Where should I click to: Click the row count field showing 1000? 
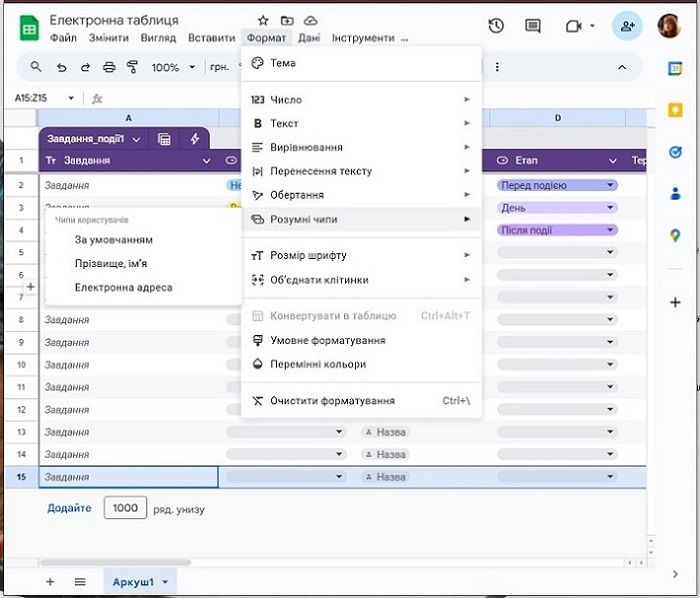point(126,508)
